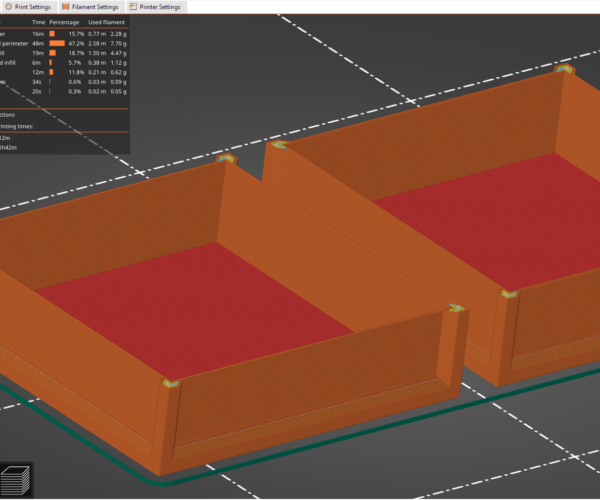
Task: Switch to the Filament Settings tab
Action: point(90,7)
